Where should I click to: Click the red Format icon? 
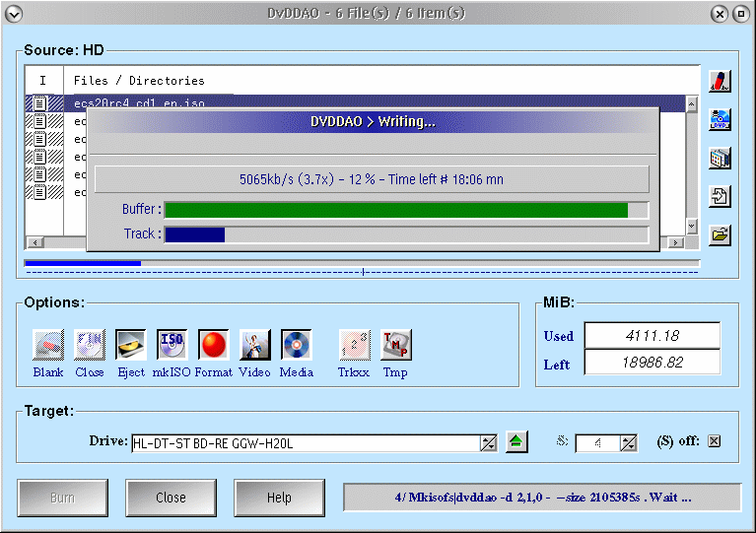click(x=214, y=345)
